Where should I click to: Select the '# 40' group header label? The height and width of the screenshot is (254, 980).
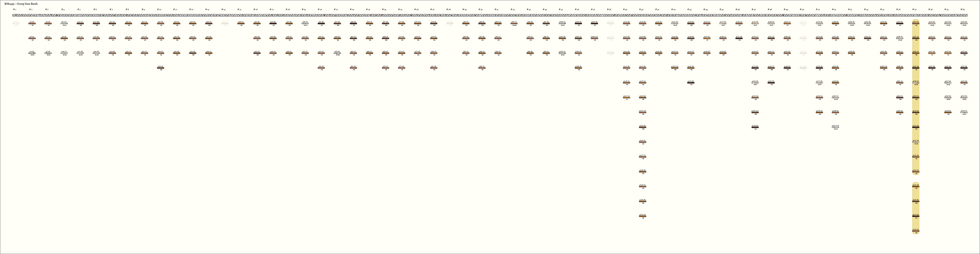(x=642, y=9)
